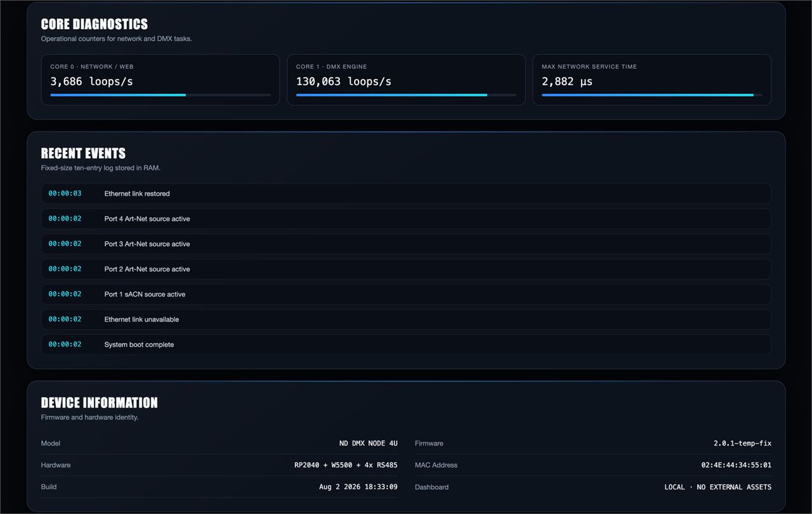Click the Firmware field label
This screenshot has height=514, width=812.
click(x=429, y=444)
